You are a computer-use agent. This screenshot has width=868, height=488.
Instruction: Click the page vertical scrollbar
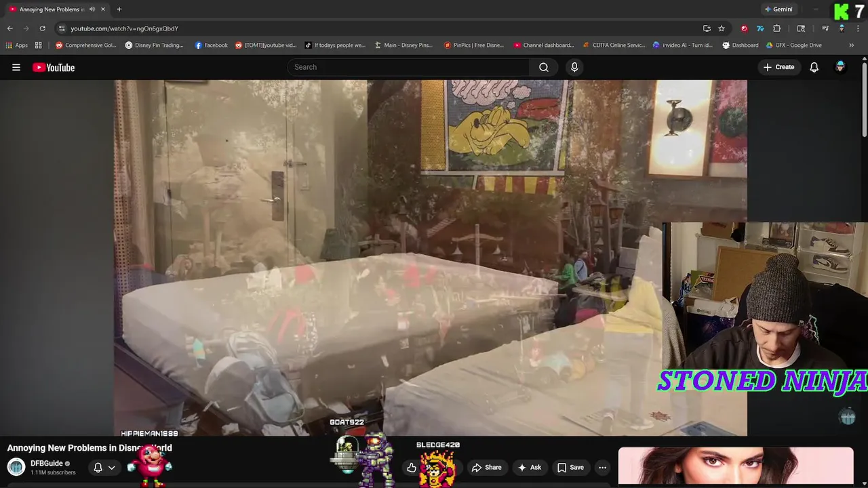click(864, 98)
